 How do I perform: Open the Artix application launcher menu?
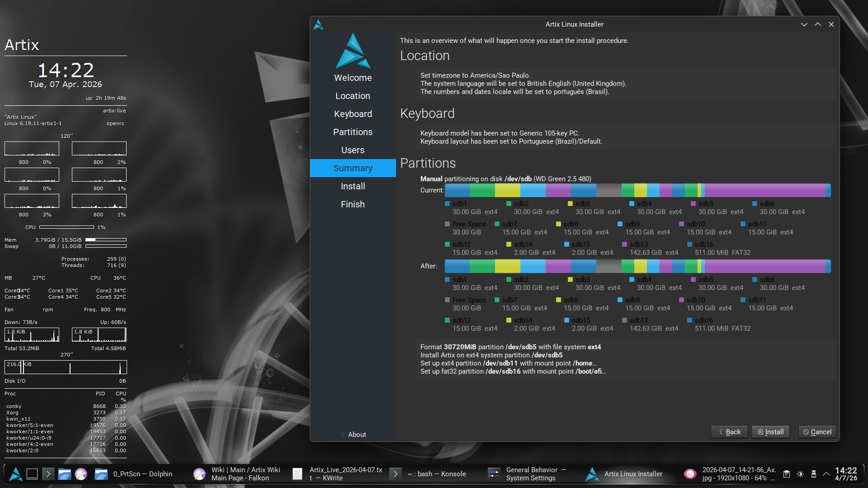(16, 474)
